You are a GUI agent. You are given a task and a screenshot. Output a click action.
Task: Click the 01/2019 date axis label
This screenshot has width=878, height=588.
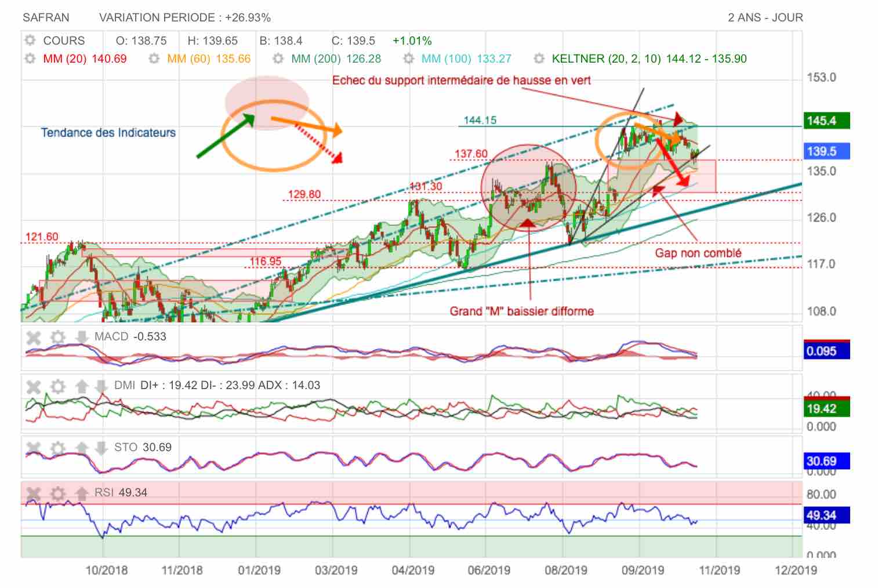coord(259,570)
